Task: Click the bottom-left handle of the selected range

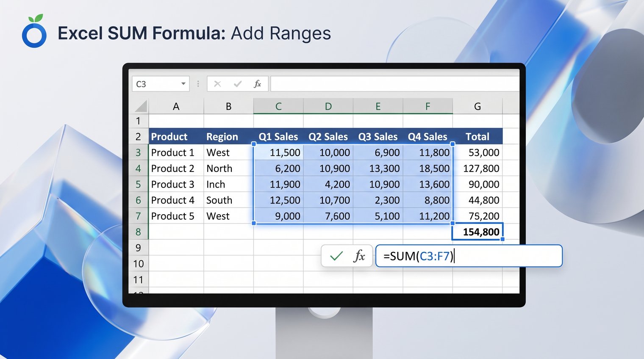Action: click(x=254, y=223)
